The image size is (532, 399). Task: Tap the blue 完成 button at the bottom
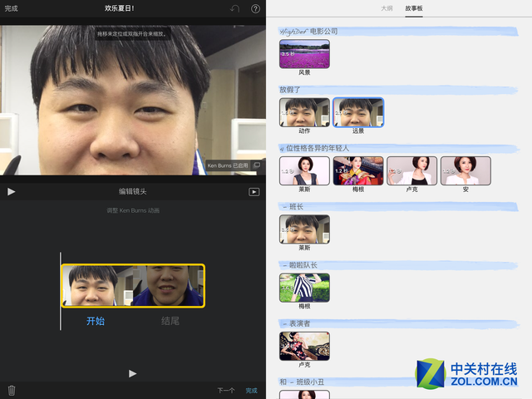[x=251, y=390]
